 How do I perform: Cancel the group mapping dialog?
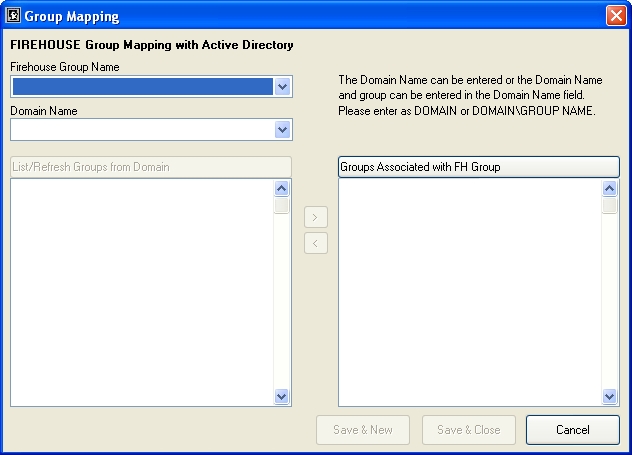click(573, 430)
